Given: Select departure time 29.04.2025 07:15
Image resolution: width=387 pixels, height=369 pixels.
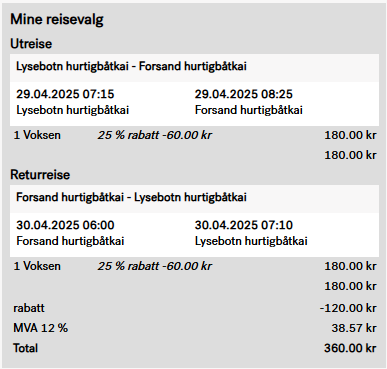Looking at the screenshot, I should click(x=65, y=94).
